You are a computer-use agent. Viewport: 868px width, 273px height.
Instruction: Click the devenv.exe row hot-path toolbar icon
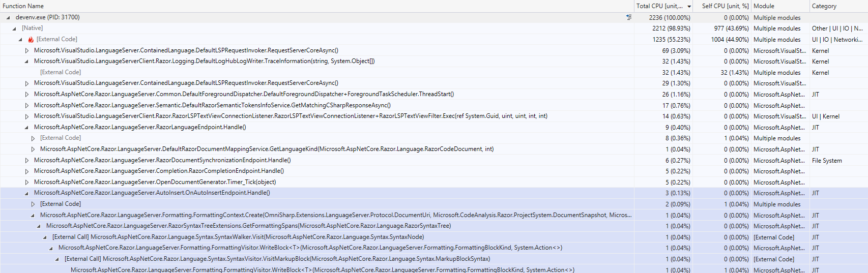(629, 17)
